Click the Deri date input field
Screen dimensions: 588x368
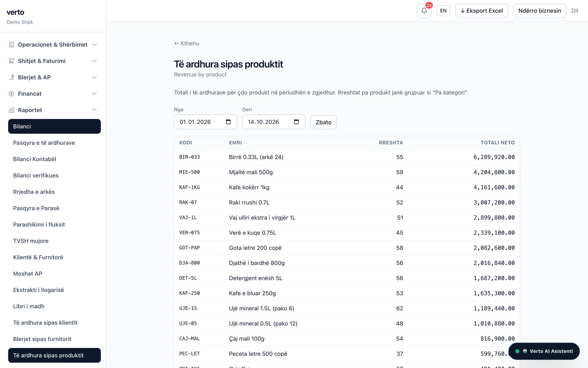(274, 122)
